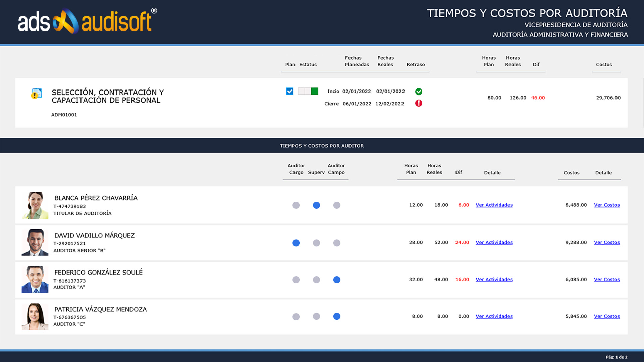Click the red Retraso alert icon for Cierre
644x362 pixels.
tap(419, 104)
